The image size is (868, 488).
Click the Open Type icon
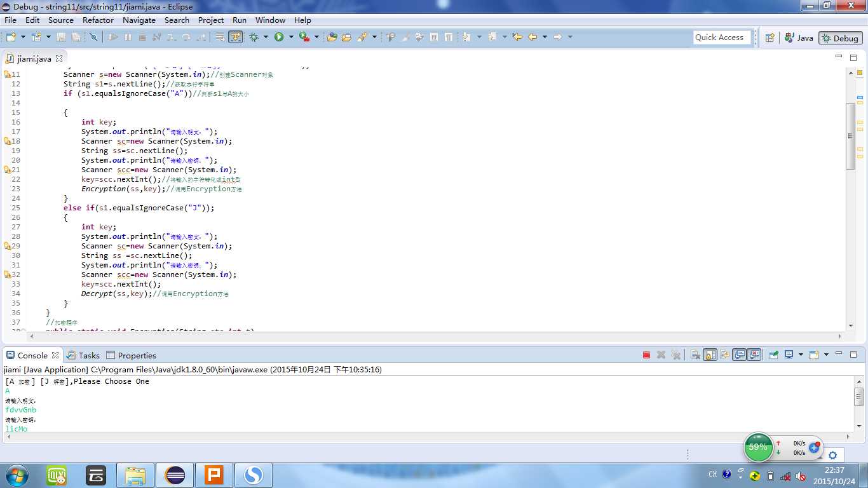coord(332,37)
